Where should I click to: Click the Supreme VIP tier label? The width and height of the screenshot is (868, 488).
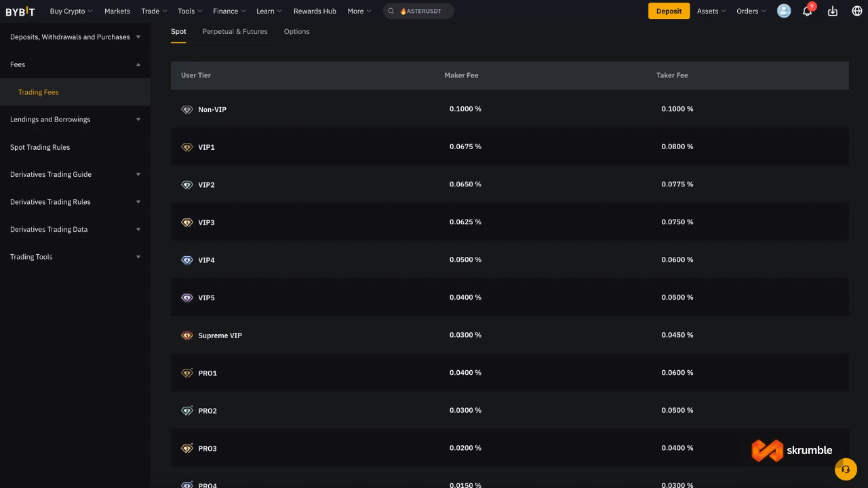pyautogui.click(x=220, y=335)
